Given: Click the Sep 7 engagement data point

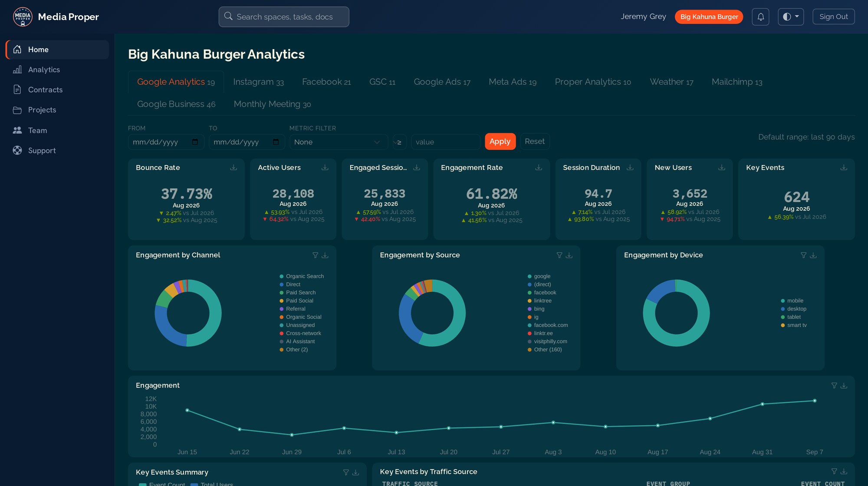Looking at the screenshot, I should pos(815,401).
